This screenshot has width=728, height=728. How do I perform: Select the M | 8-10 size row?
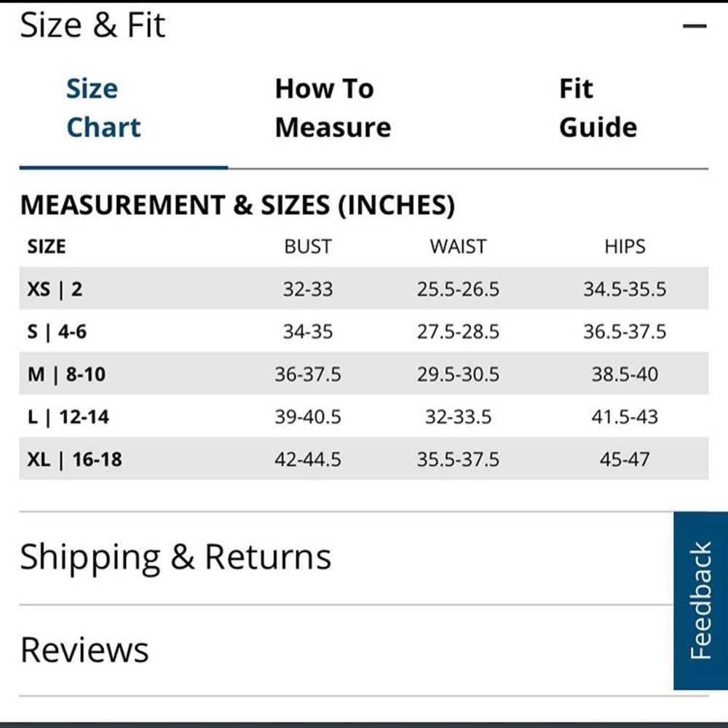364,373
